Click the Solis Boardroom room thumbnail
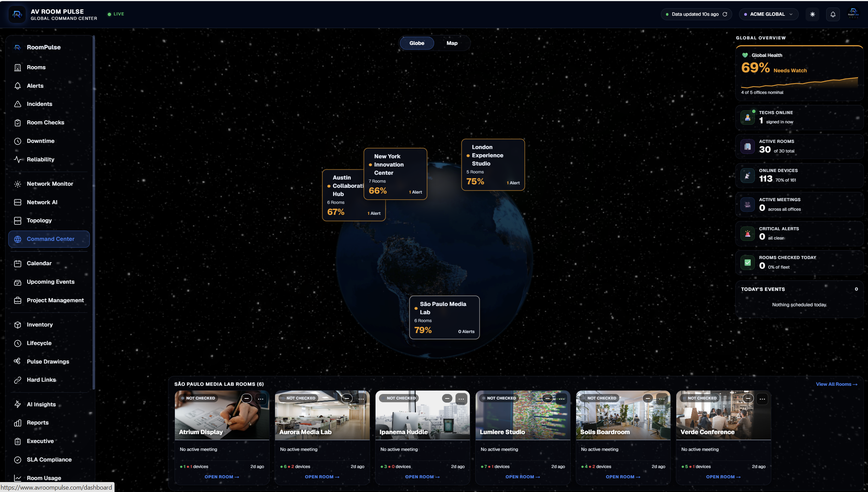This screenshot has width=868, height=492. 623,415
